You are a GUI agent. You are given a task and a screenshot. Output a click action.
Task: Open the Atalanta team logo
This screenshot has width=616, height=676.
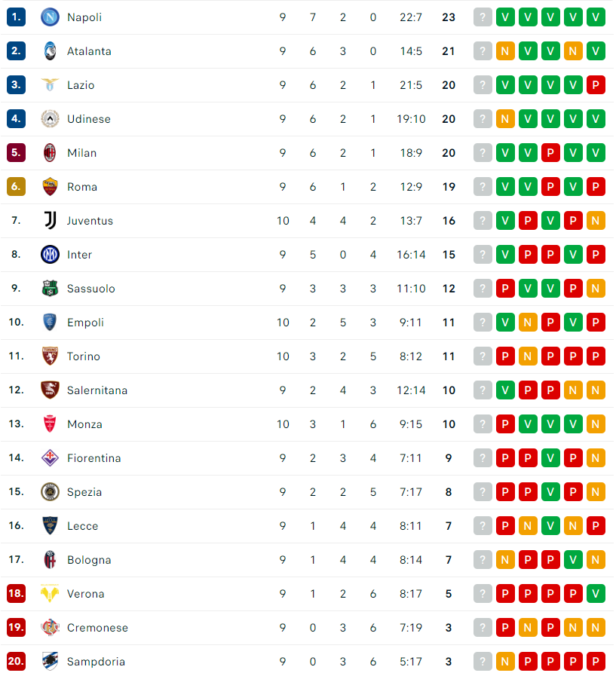pyautogui.click(x=50, y=51)
